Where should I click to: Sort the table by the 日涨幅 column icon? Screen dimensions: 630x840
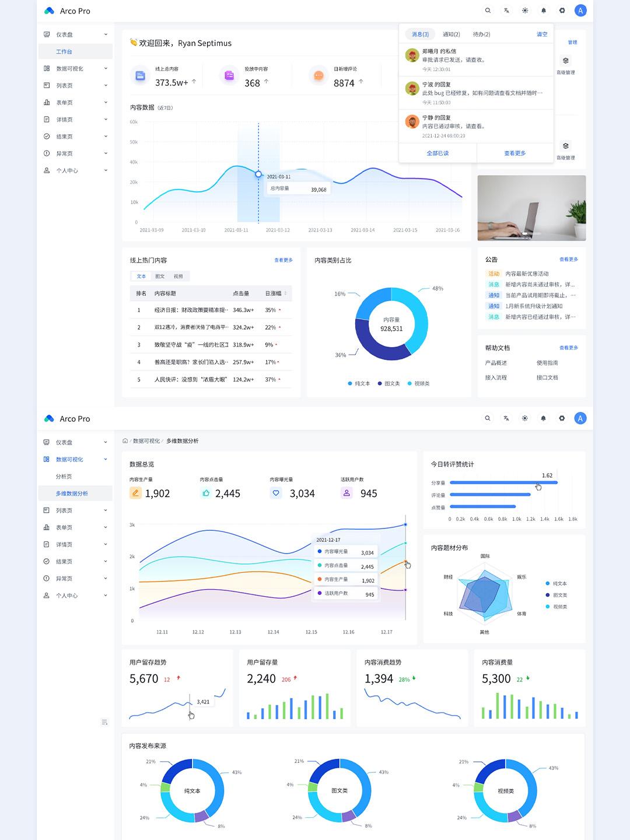(285, 293)
